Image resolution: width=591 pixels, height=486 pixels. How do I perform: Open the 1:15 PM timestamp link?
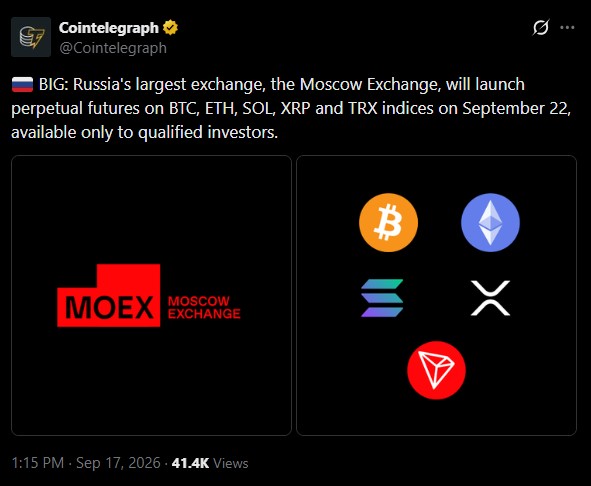tap(38, 463)
